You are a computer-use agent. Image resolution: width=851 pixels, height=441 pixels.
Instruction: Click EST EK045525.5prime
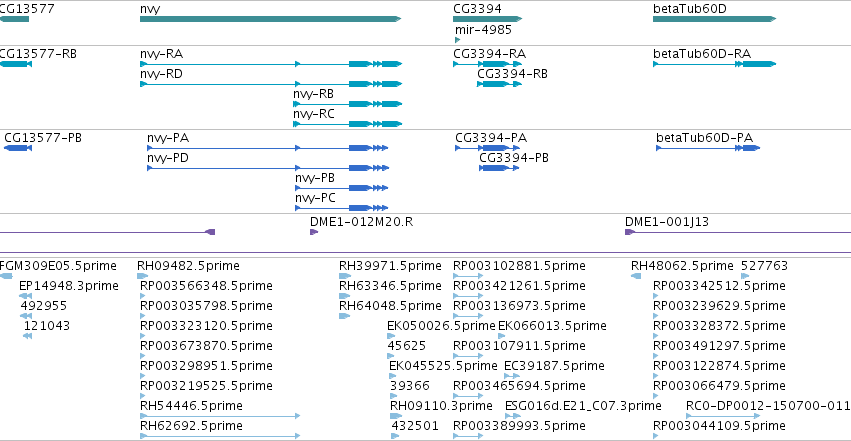(392, 376)
